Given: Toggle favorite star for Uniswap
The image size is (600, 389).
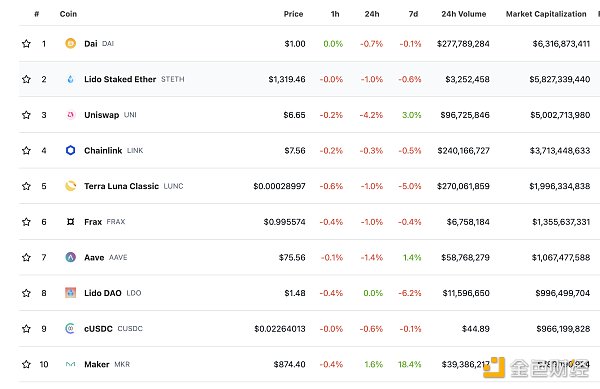Looking at the screenshot, I should point(26,115).
